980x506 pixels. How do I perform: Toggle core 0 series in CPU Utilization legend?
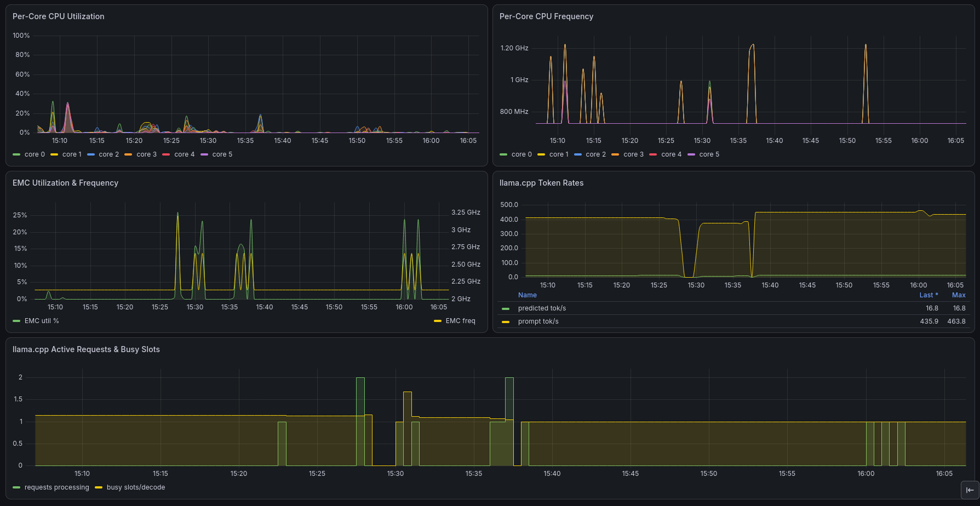pos(35,154)
